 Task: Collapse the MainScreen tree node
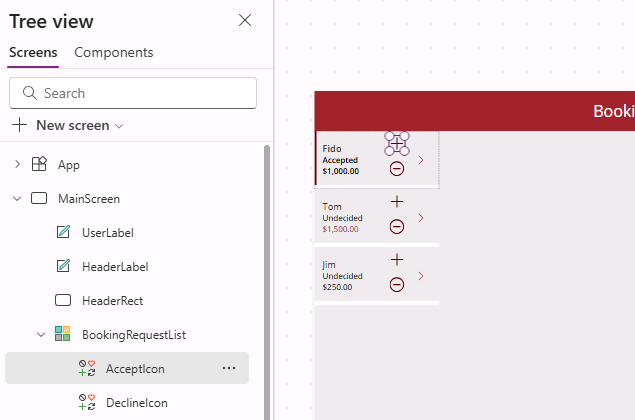coord(16,198)
